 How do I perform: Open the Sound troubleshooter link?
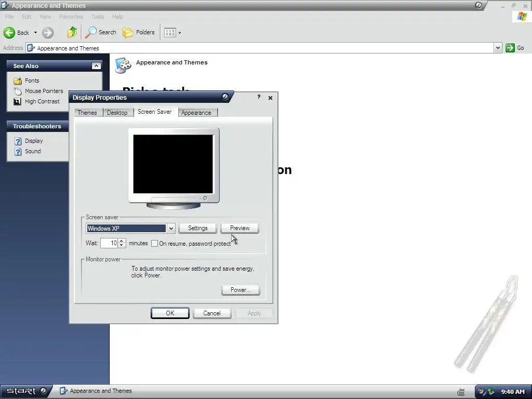coord(33,151)
